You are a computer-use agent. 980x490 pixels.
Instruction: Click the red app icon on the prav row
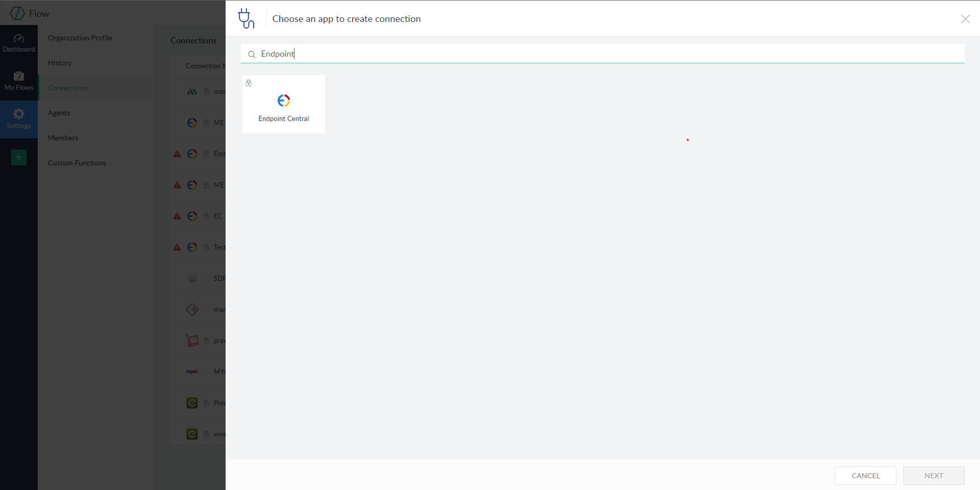click(x=192, y=340)
